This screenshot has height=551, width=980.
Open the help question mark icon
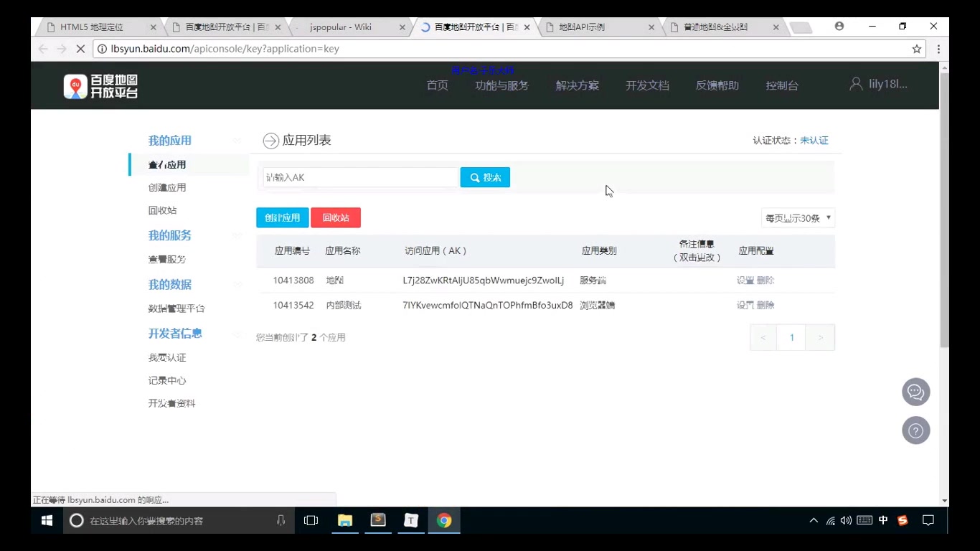pos(915,430)
